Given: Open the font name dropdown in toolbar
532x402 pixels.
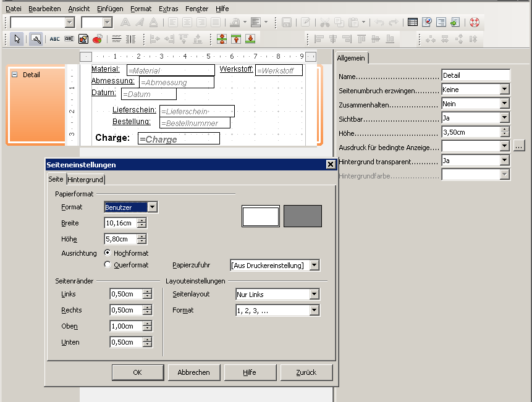Looking at the screenshot, I should pyautogui.click(x=70, y=22).
